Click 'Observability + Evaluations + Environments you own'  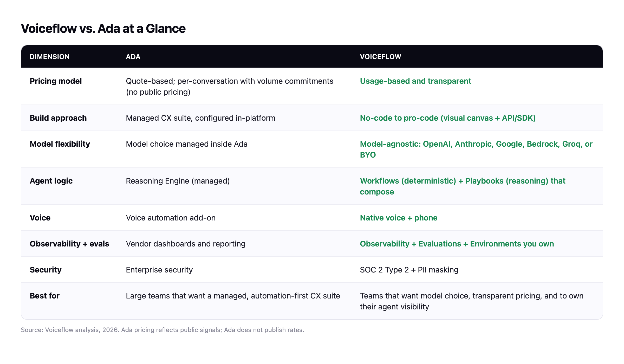(457, 244)
